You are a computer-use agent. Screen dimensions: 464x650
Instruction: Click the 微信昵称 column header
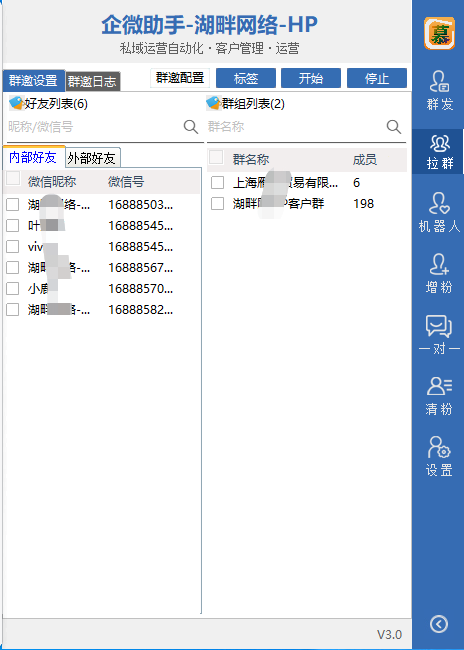(x=52, y=182)
